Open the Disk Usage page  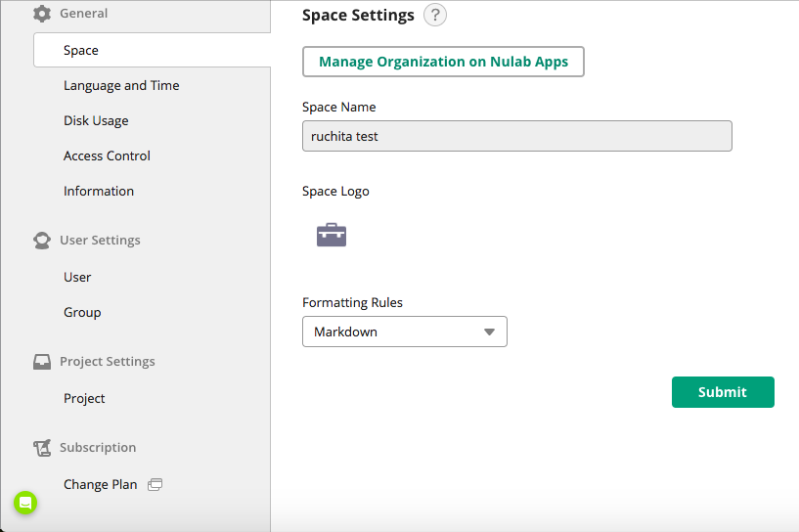[x=96, y=120]
